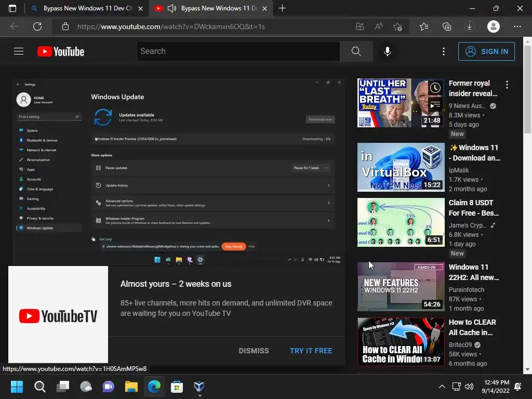Click the YouTube TV logo image

[58, 315]
